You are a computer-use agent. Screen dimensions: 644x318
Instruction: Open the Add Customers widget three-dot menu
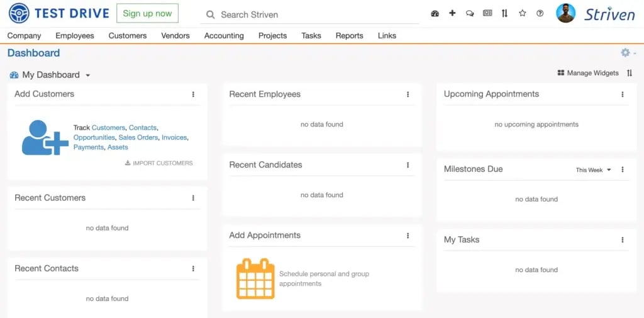point(193,94)
